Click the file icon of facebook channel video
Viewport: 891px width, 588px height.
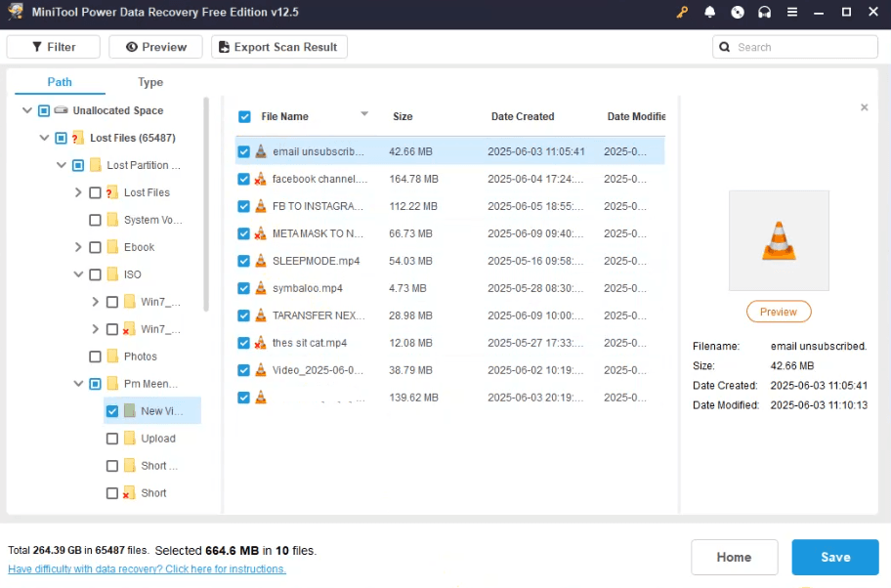coord(260,179)
